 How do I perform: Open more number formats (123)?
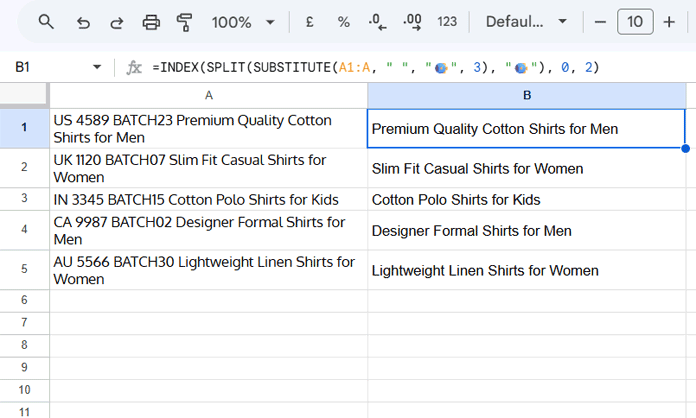pos(447,22)
